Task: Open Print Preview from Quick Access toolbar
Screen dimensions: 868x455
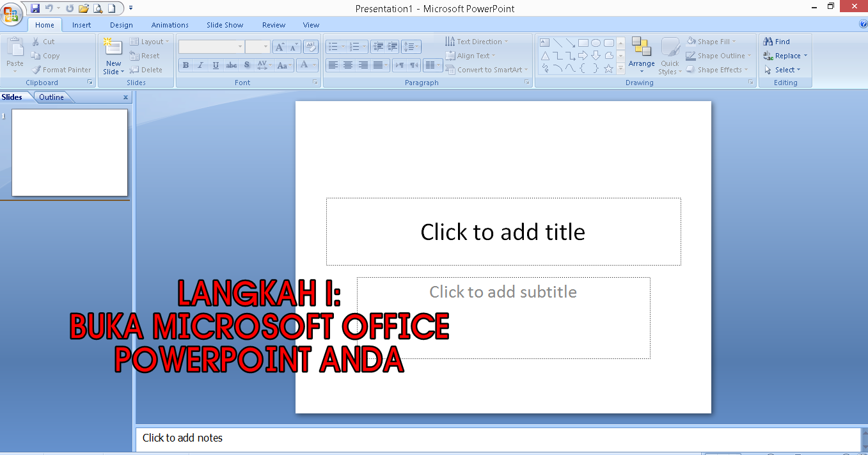Action: click(98, 8)
